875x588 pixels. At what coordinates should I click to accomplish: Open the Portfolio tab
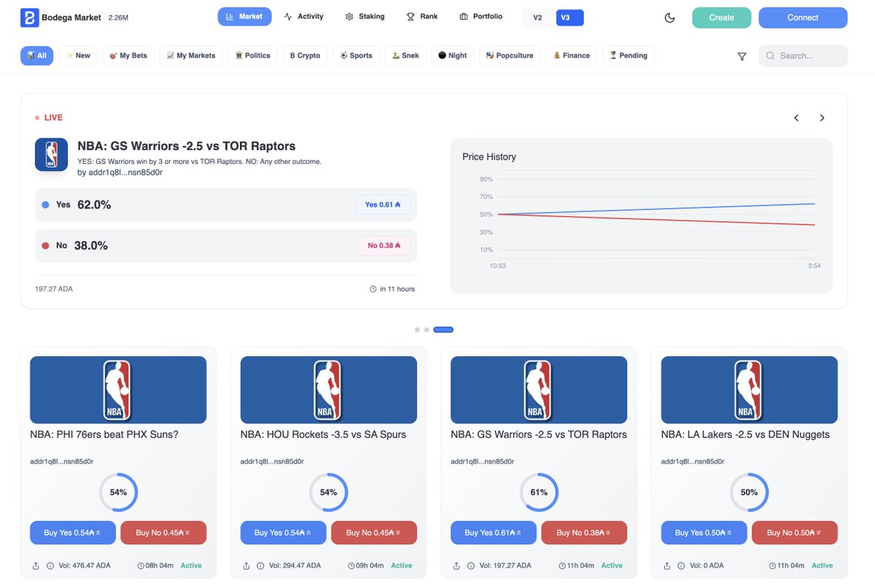(481, 17)
